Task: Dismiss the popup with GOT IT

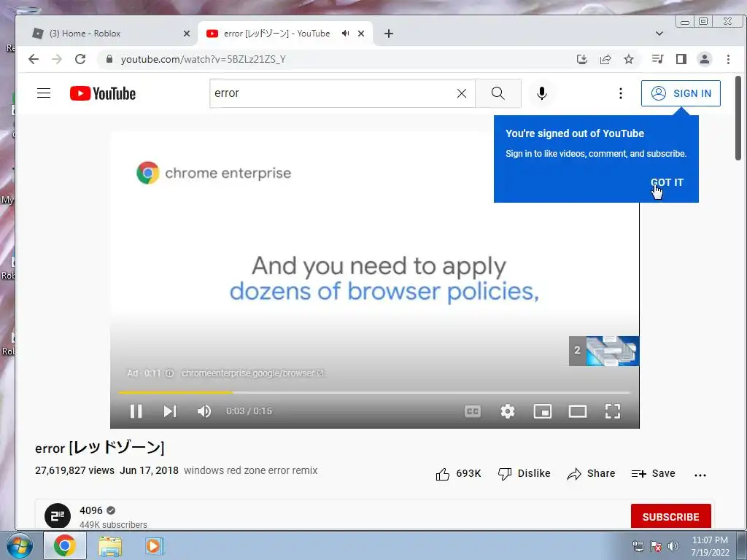Action: (667, 182)
